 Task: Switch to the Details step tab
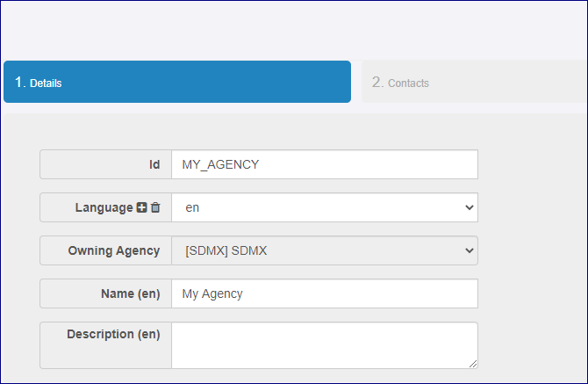[x=176, y=83]
